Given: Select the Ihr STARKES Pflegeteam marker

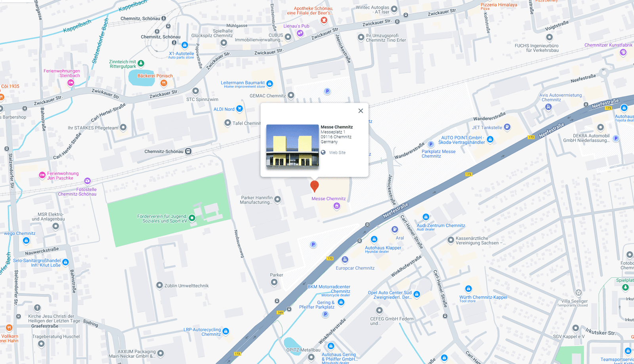Looking at the screenshot, I should click(x=123, y=127).
